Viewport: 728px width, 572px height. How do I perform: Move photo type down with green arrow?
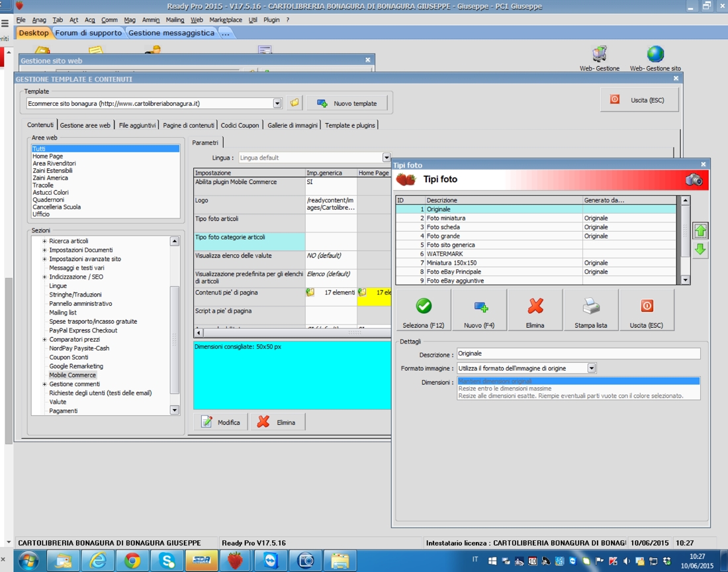pyautogui.click(x=700, y=250)
